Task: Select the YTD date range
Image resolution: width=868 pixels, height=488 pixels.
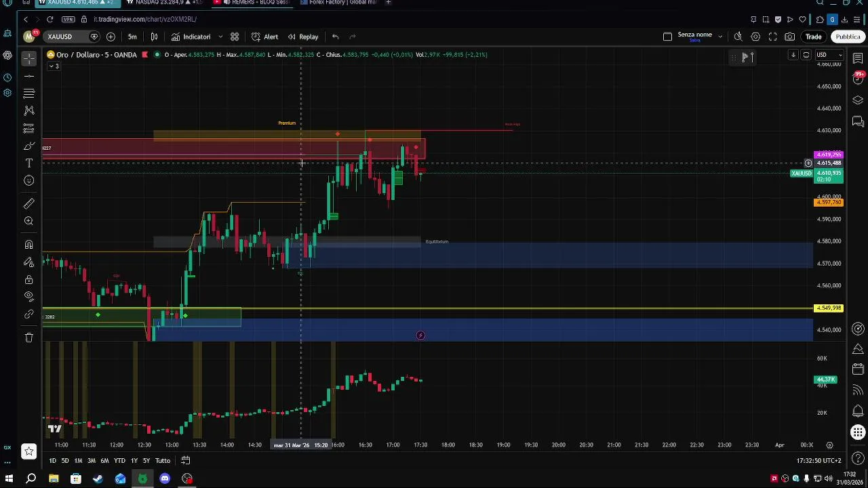Action: click(119, 461)
